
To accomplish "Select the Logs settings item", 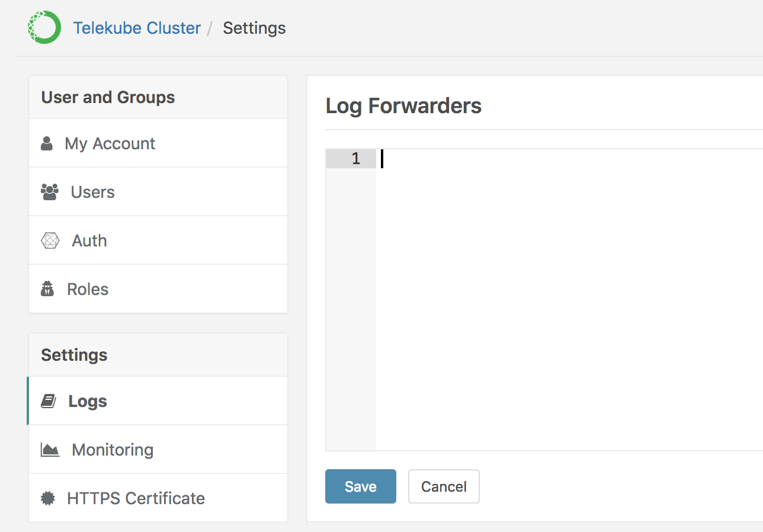I will pos(88,401).
